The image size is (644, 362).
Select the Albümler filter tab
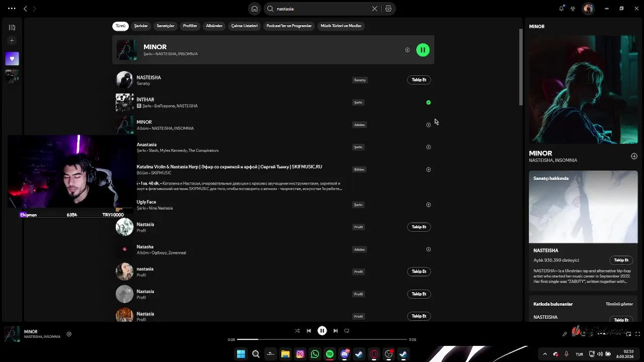pos(214,26)
